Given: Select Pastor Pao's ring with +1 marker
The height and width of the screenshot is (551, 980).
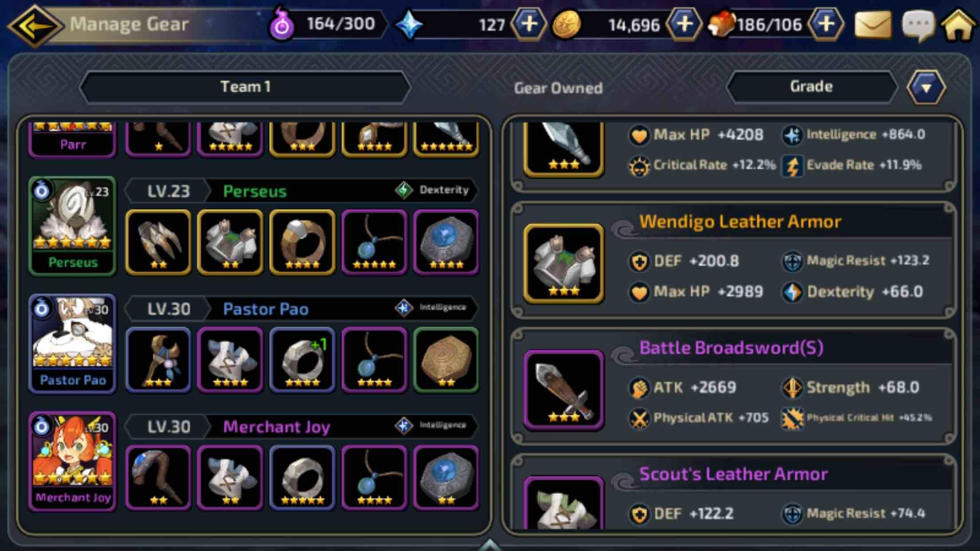Looking at the screenshot, I should point(302,360).
